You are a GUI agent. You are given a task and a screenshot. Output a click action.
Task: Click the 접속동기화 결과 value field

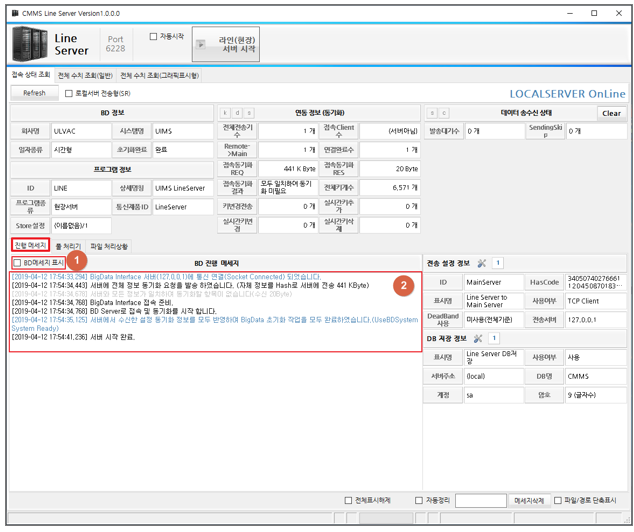pyautogui.click(x=288, y=188)
